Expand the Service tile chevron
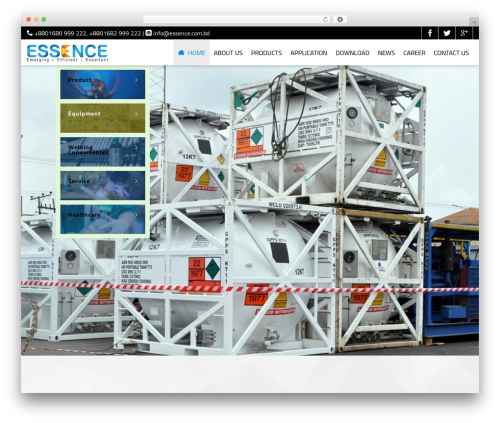Screen dimensions: 500x423 click(136, 181)
